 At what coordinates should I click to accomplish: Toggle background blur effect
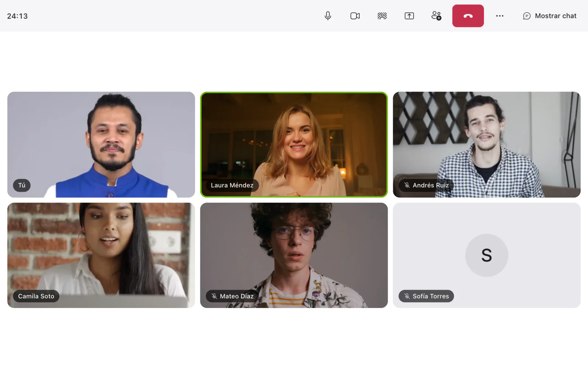click(x=382, y=16)
